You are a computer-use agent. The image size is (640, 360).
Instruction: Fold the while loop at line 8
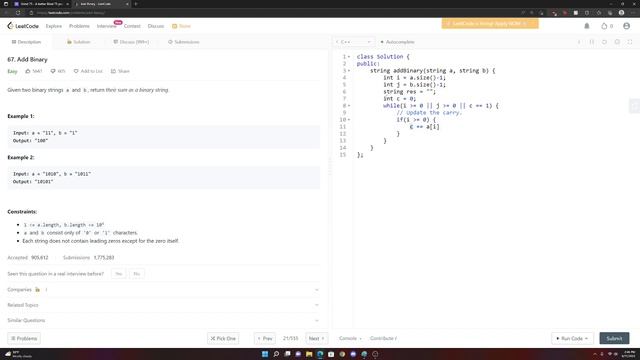[x=349, y=106]
